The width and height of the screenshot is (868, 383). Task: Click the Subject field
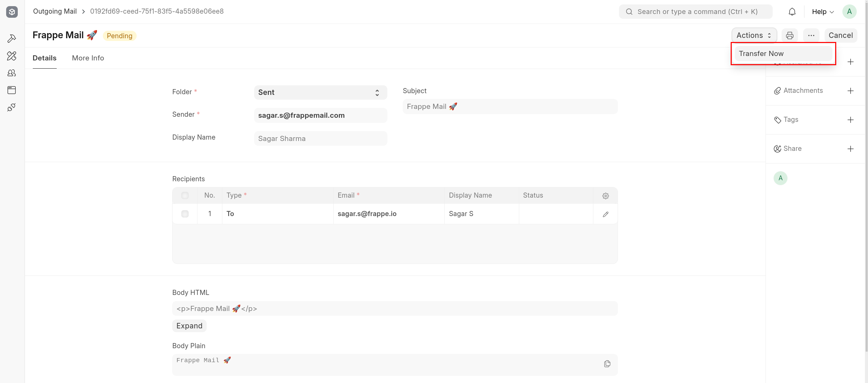click(510, 107)
